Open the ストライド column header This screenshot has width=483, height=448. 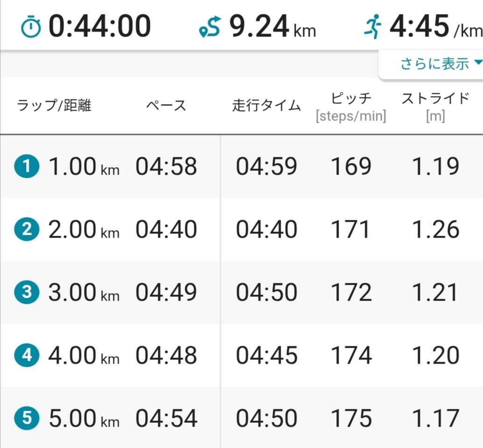pos(435,107)
